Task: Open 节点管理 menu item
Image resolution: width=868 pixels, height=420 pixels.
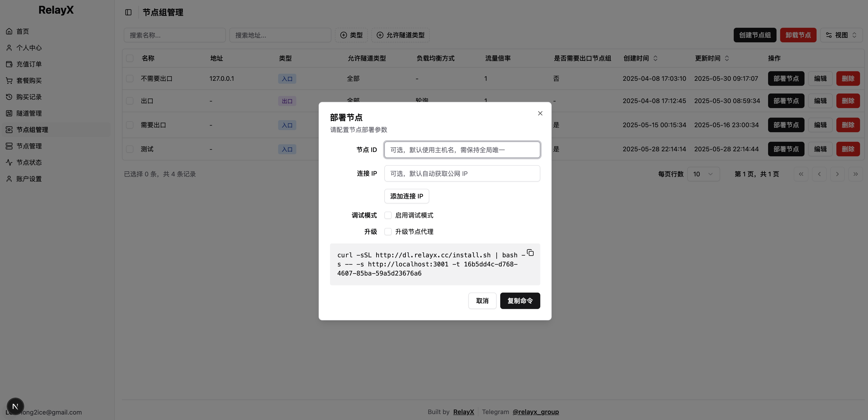Action: 29,146
